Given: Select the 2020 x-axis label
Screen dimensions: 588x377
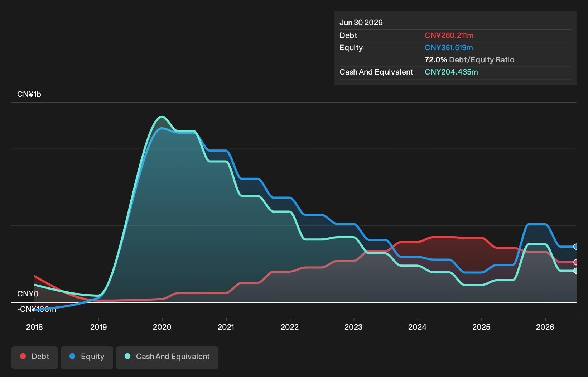Looking at the screenshot, I should (162, 327).
